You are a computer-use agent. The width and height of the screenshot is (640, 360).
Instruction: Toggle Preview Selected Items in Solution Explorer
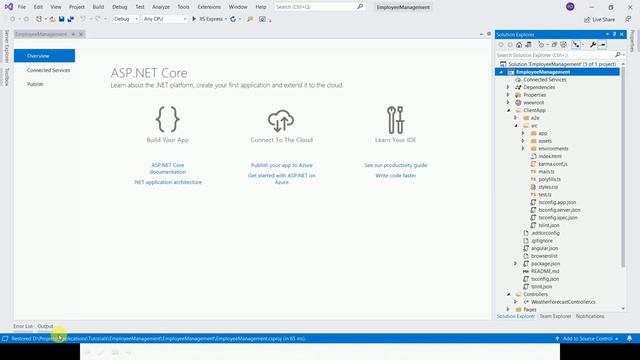click(x=602, y=45)
